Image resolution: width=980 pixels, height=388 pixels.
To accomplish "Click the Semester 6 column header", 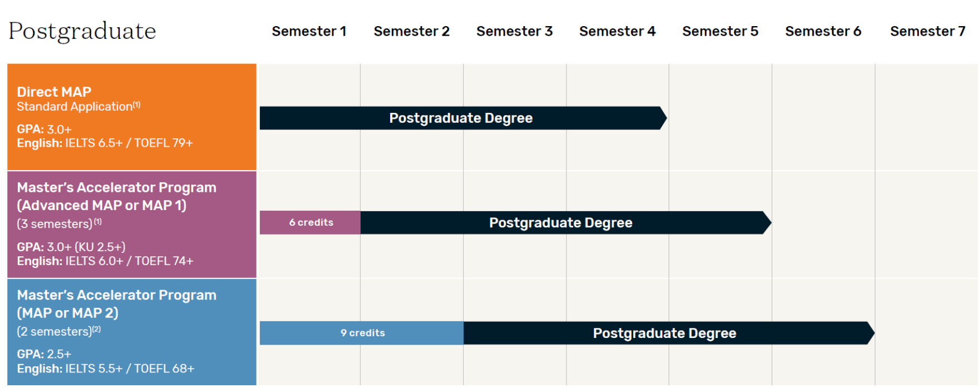I will click(823, 32).
